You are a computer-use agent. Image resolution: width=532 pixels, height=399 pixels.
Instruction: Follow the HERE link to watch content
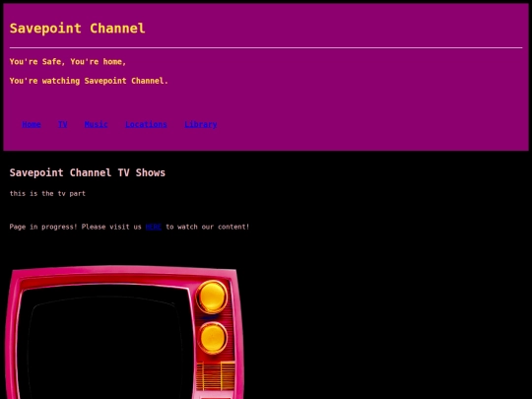[154, 227]
